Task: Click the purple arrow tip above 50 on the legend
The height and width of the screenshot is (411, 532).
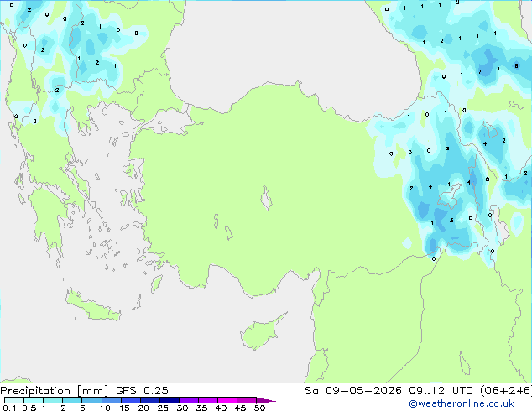Action: [x=266, y=400]
